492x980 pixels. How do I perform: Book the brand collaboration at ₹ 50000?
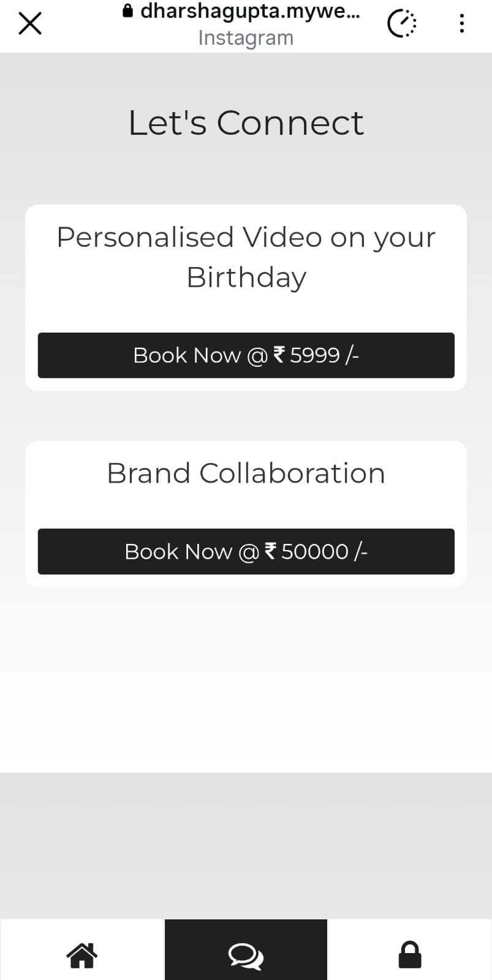pyautogui.click(x=246, y=551)
